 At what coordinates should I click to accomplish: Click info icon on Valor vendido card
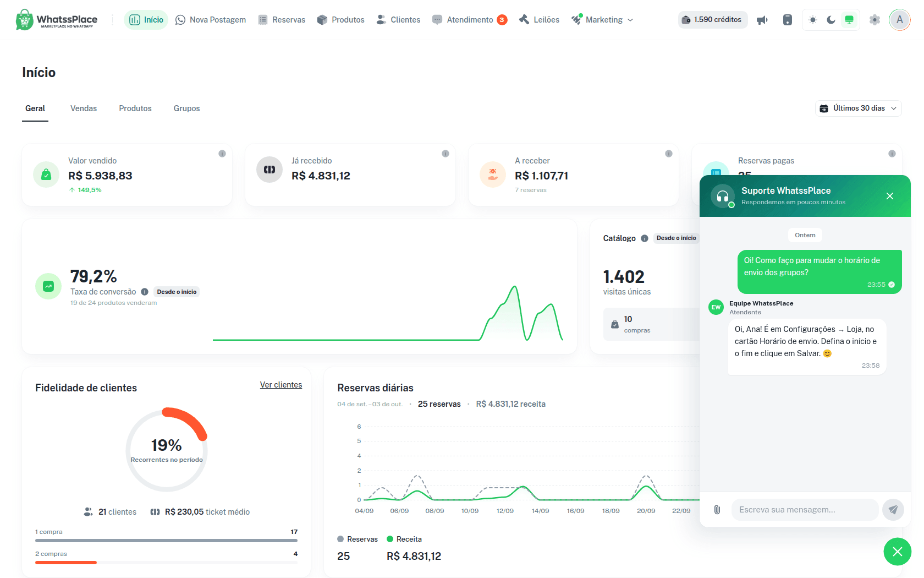coord(222,154)
